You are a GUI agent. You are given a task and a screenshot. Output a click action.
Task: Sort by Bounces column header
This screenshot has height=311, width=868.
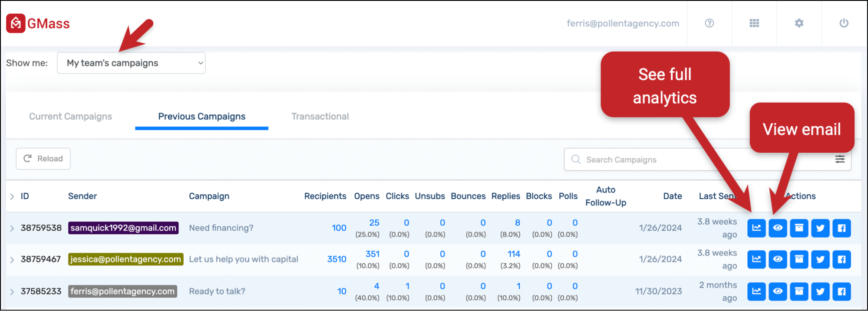tap(468, 196)
